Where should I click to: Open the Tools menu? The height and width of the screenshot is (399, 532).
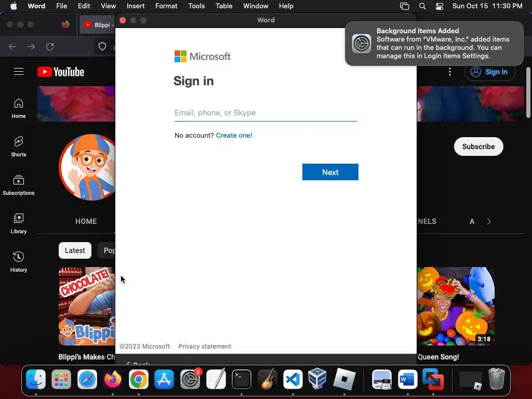pos(196,6)
